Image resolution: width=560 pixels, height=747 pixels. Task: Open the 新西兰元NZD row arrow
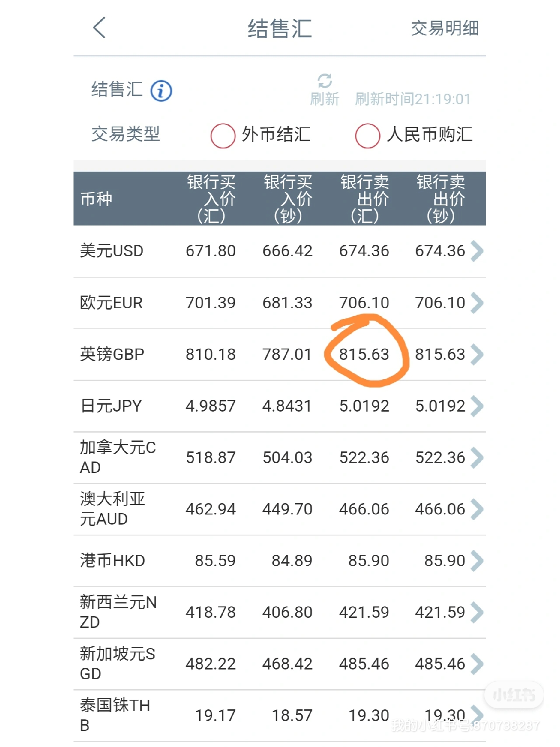tap(477, 612)
